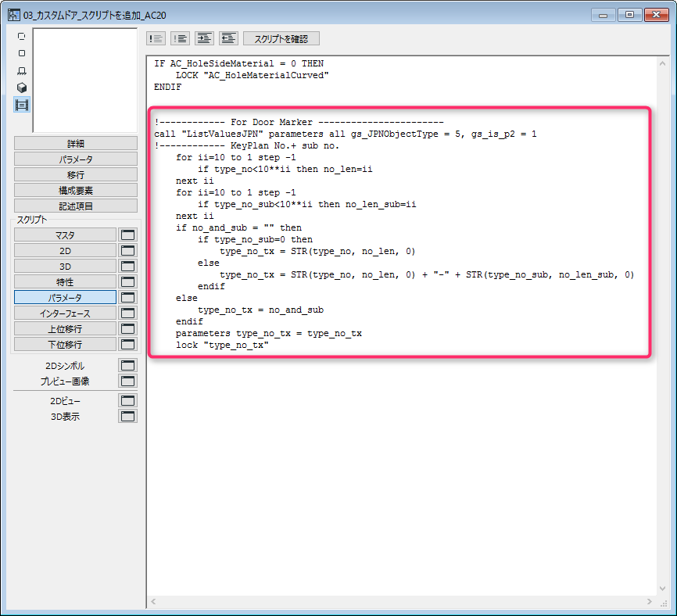Click the scroll down arrow of editor
The image size is (677, 616).
662,589
